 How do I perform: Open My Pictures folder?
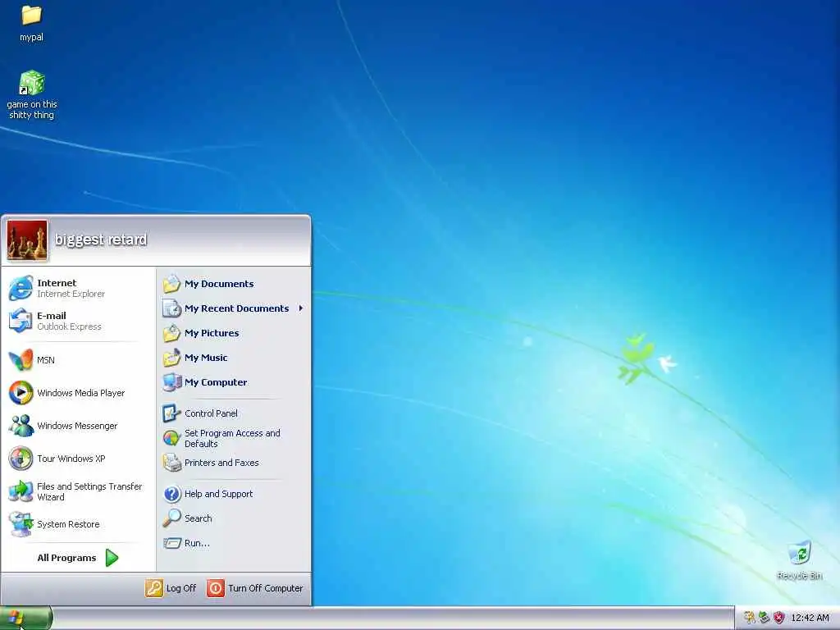pyautogui.click(x=234, y=333)
